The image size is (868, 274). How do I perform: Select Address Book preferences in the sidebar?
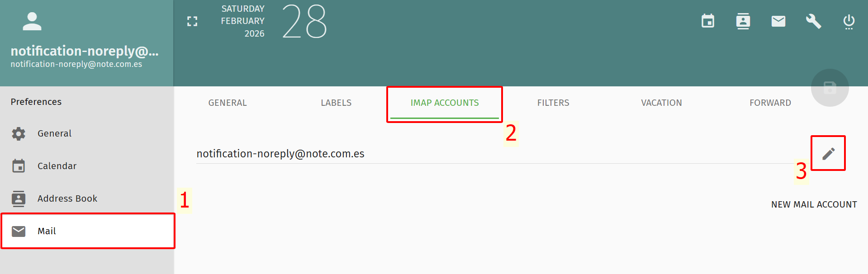click(x=67, y=198)
